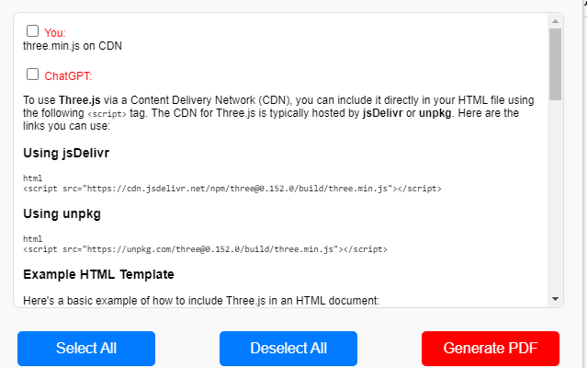588x368 pixels.
Task: Click the "Using unpkg" heading
Action: point(62,213)
